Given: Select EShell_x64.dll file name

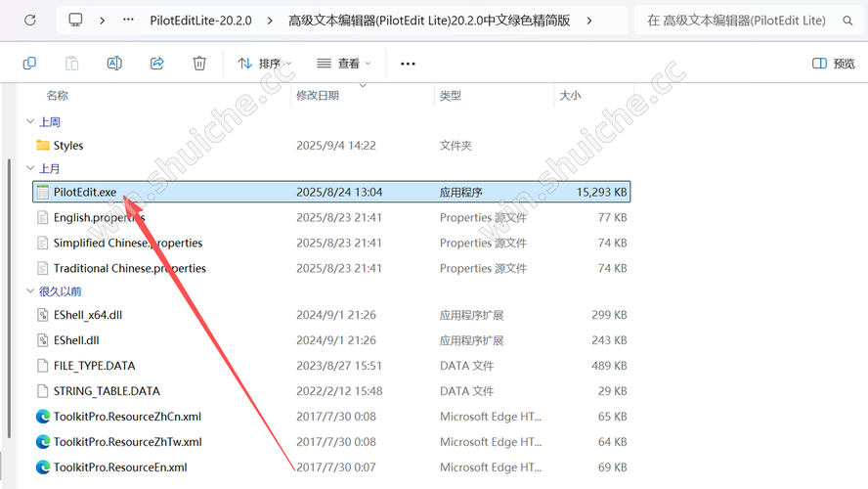Looking at the screenshot, I should (87, 315).
